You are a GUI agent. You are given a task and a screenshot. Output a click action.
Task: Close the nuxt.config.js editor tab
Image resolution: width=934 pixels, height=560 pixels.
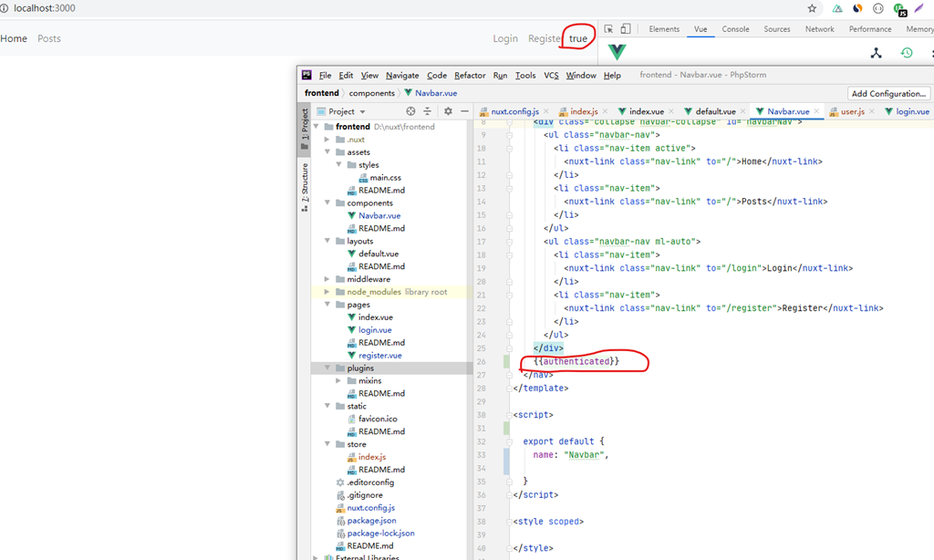(546, 111)
